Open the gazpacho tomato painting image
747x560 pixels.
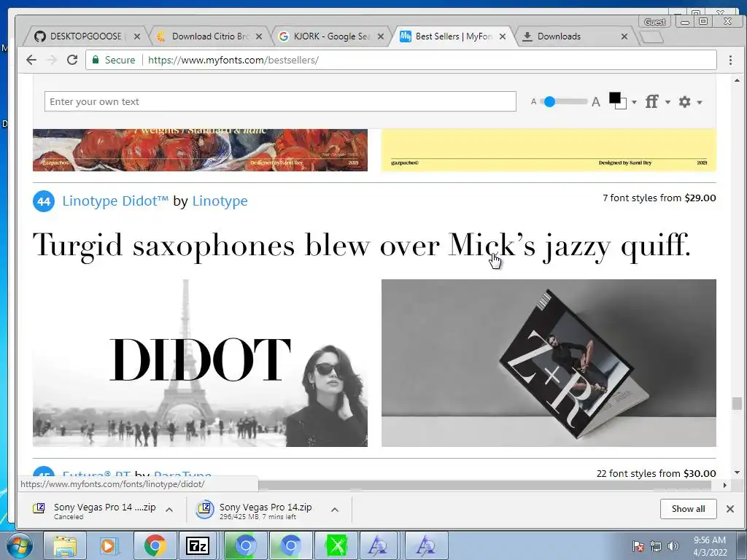200,150
